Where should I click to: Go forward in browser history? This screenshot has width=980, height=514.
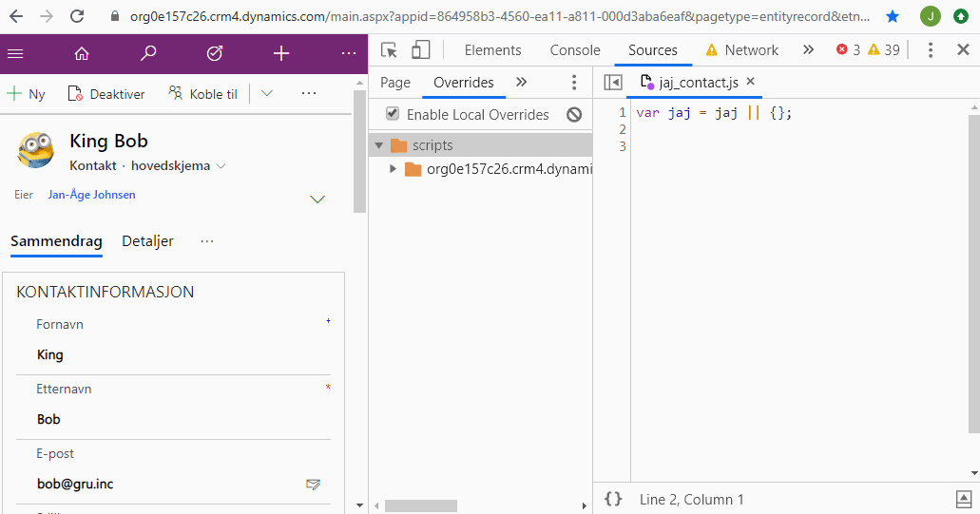(47, 16)
